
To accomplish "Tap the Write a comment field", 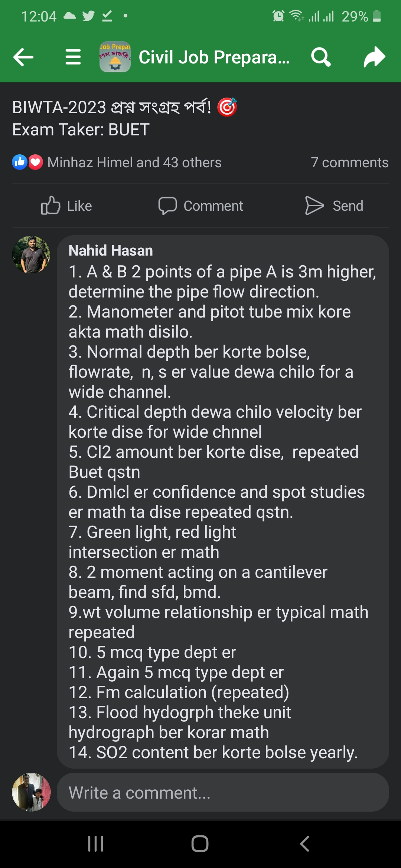I will [x=223, y=793].
